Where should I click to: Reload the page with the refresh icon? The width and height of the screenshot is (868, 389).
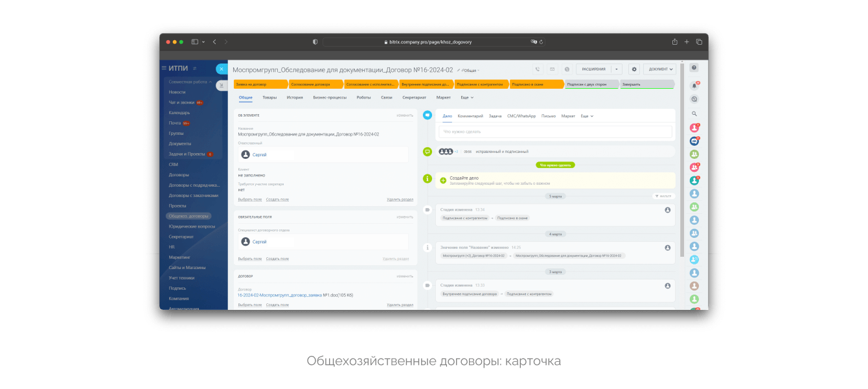click(541, 41)
